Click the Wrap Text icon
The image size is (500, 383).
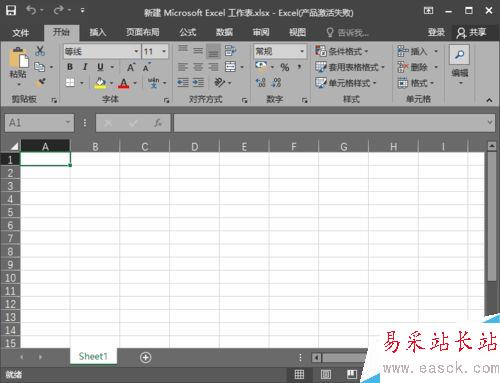[230, 51]
